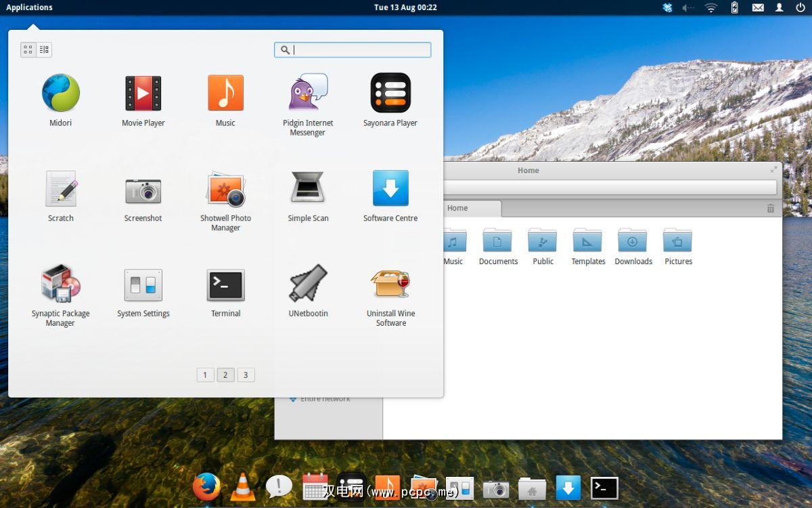The image size is (812, 508).
Task: Switch launcher to category list view
Action: (44, 49)
